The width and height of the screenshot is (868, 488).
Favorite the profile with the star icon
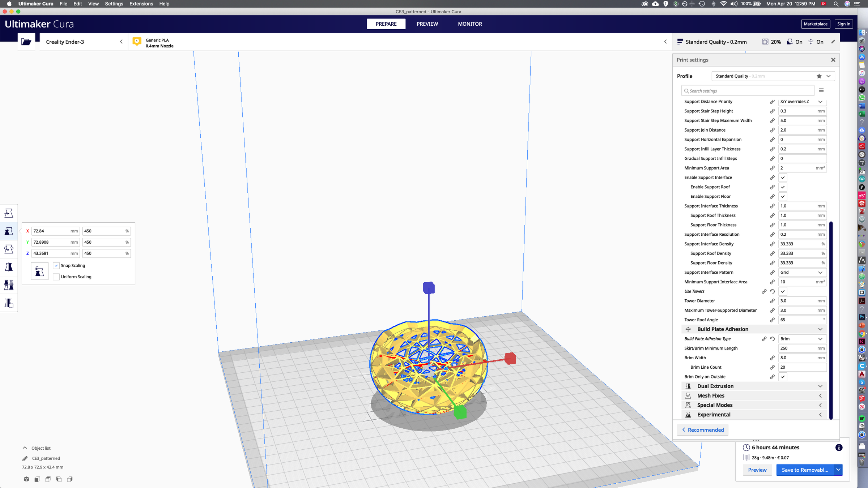coord(819,76)
